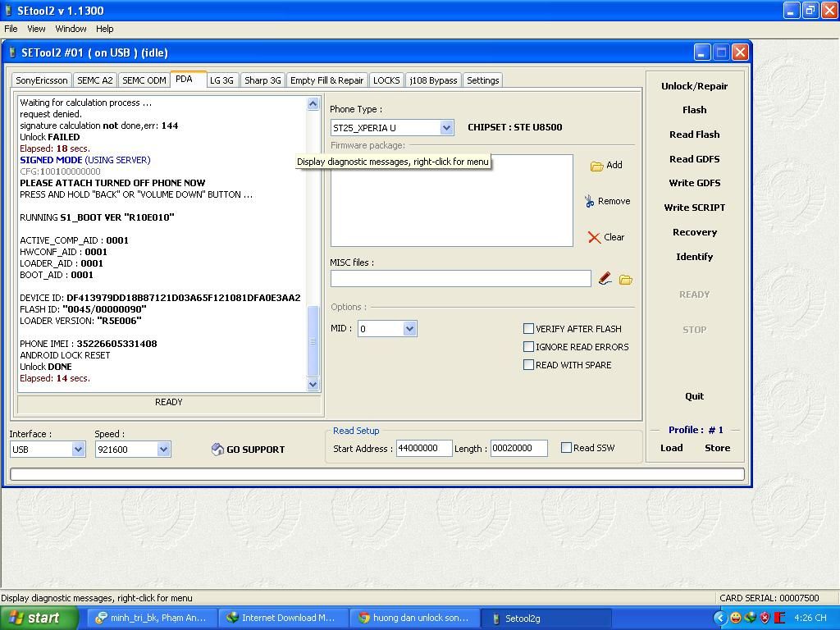
Task: Click the red X Clear icon
Action: point(594,237)
